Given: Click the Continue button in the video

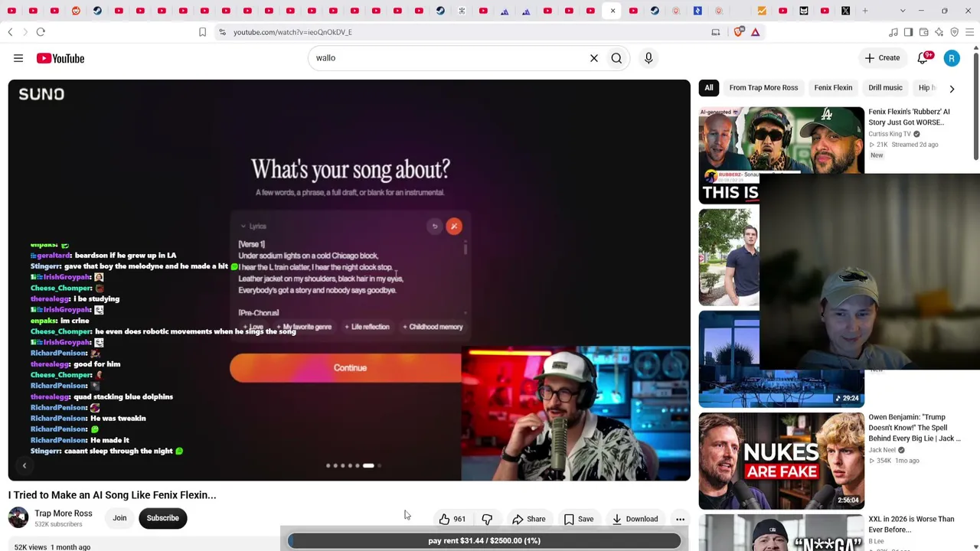Looking at the screenshot, I should click(350, 368).
